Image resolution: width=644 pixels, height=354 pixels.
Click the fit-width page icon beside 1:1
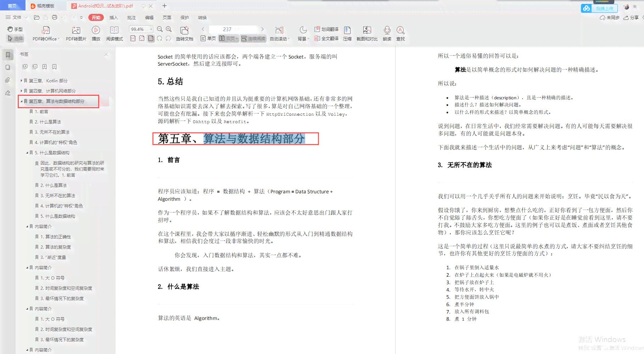(142, 38)
